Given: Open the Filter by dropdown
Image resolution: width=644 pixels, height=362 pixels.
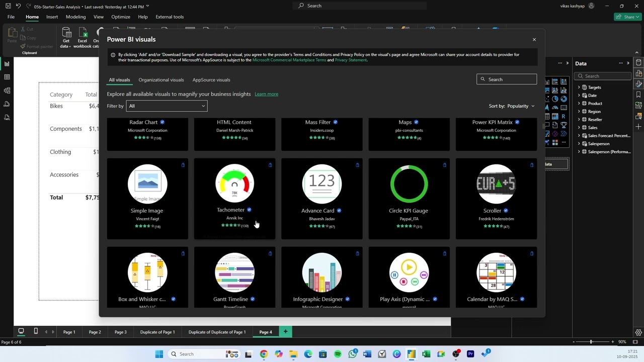Looking at the screenshot, I should tap(167, 106).
